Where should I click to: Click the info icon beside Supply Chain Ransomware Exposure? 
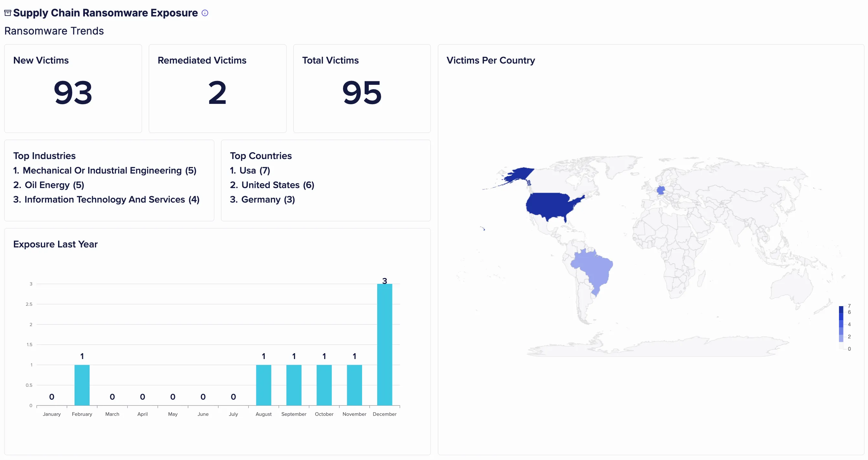(x=205, y=13)
